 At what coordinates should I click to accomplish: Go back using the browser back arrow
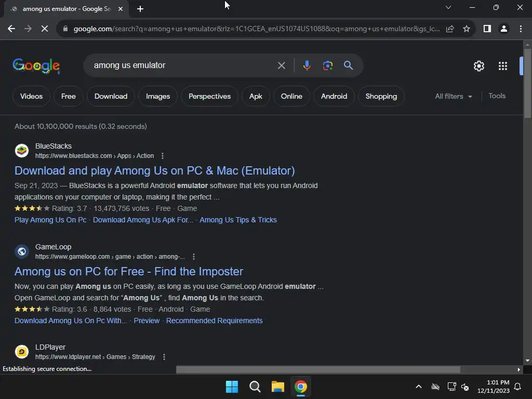coord(11,29)
